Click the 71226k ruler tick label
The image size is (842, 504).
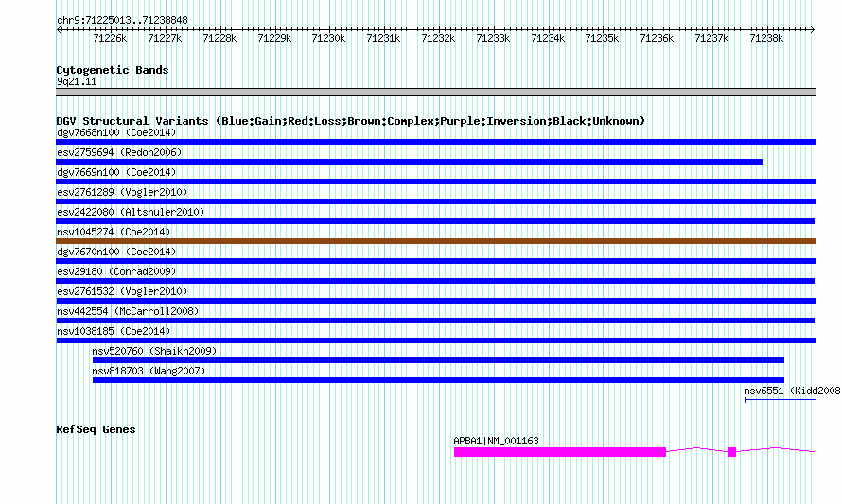pyautogui.click(x=110, y=38)
